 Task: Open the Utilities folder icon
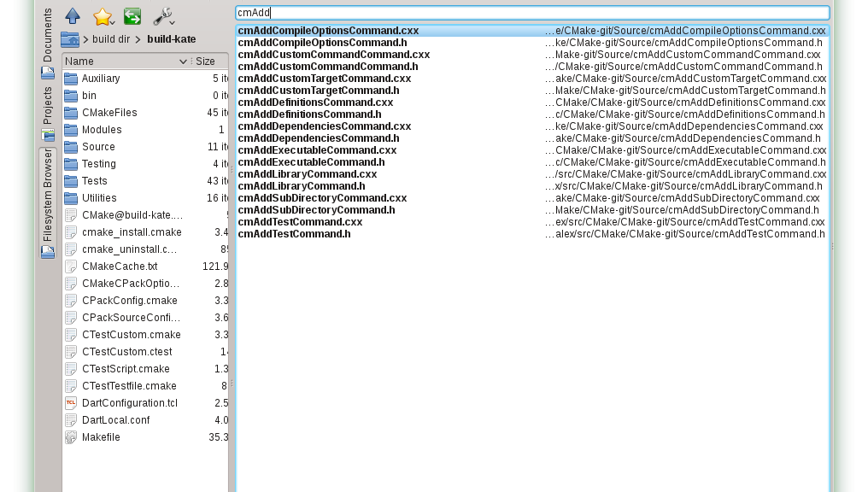pyautogui.click(x=71, y=198)
